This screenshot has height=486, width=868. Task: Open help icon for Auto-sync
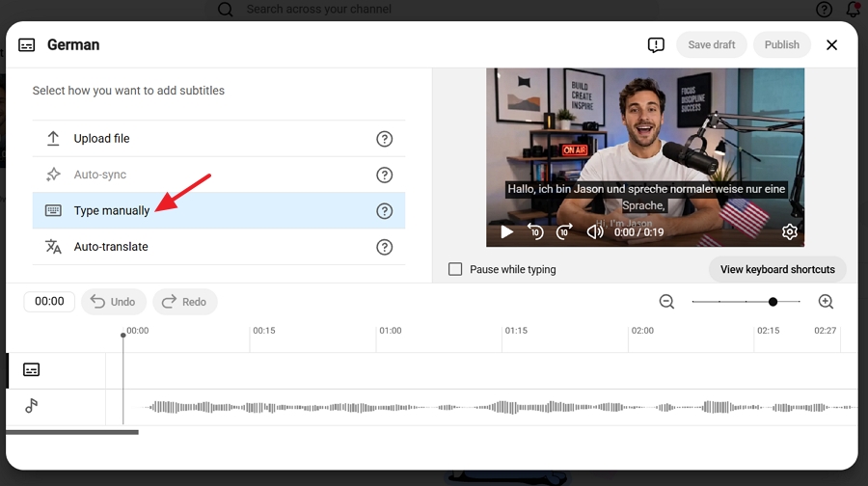pyautogui.click(x=384, y=175)
